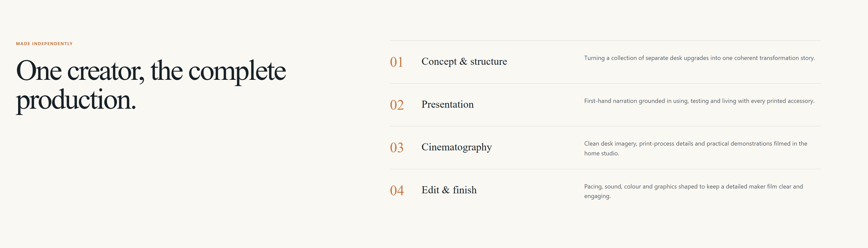
Task: Click the ampersand in 'Concept & structure'
Action: point(464,61)
